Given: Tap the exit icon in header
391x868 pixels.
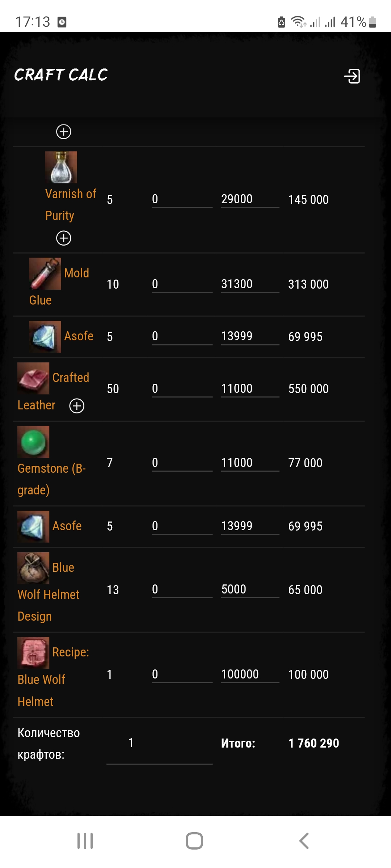Looking at the screenshot, I should click(352, 76).
